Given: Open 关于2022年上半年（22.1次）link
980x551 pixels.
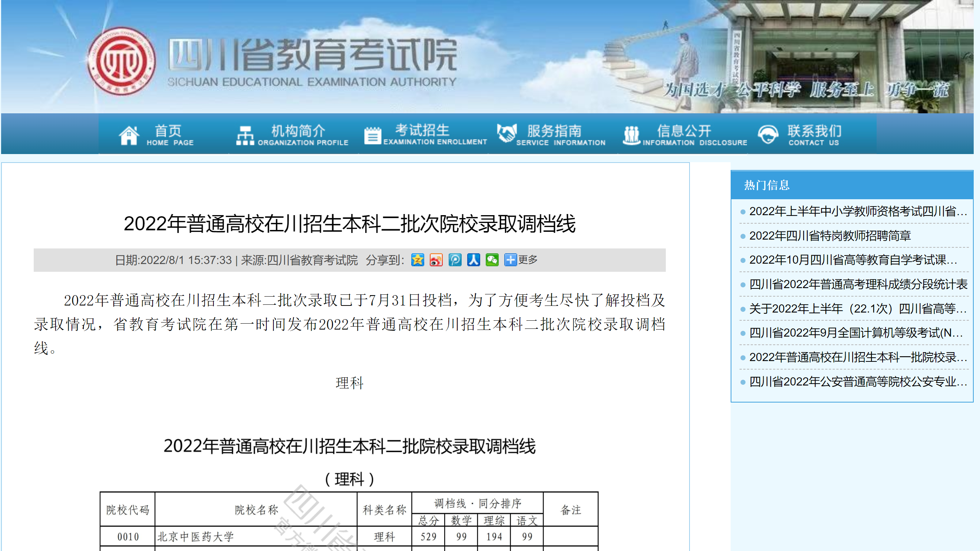Looking at the screenshot, I should coord(858,309).
